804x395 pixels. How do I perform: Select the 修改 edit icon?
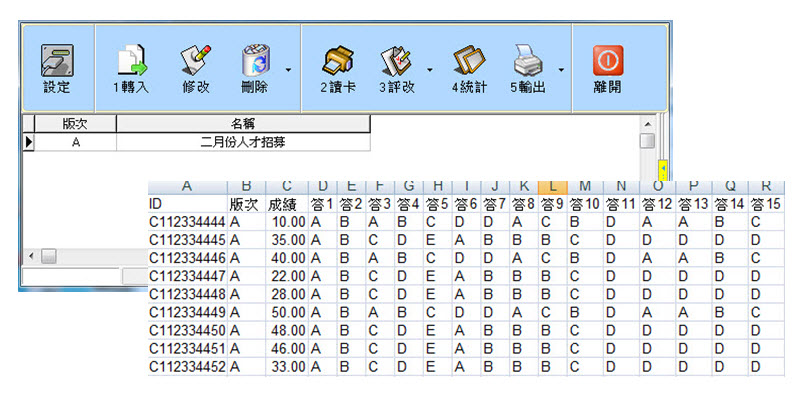tap(196, 60)
